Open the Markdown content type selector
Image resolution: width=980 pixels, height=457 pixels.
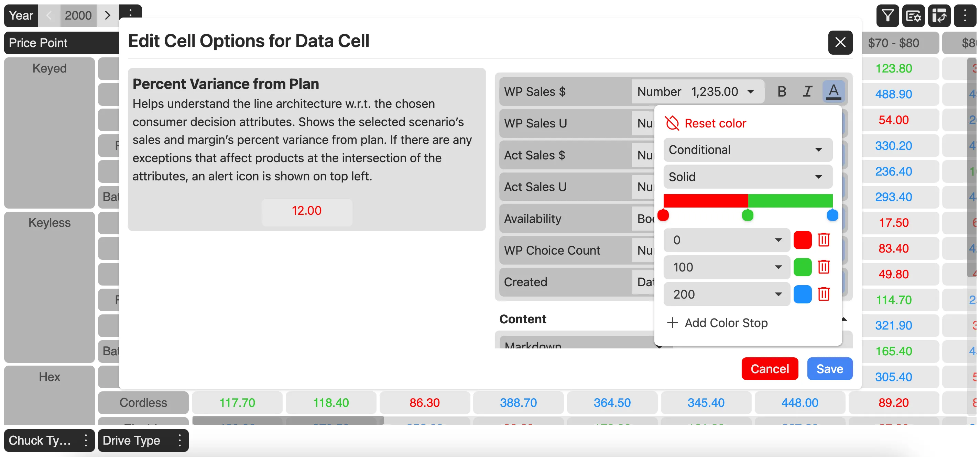pyautogui.click(x=582, y=344)
